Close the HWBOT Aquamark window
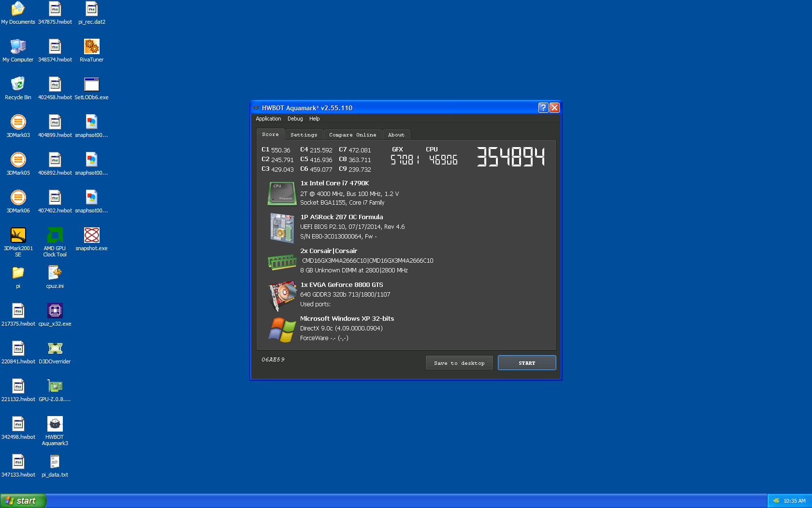This screenshot has width=812, height=508. [x=554, y=107]
